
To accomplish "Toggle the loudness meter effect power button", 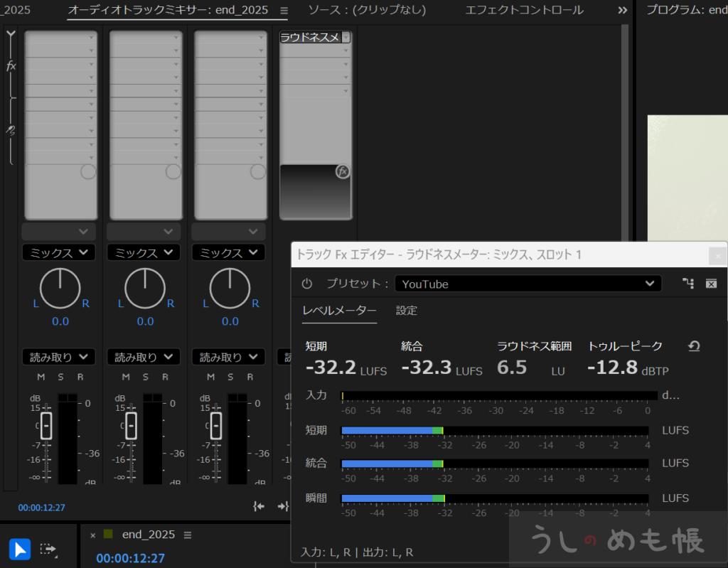I will [306, 284].
